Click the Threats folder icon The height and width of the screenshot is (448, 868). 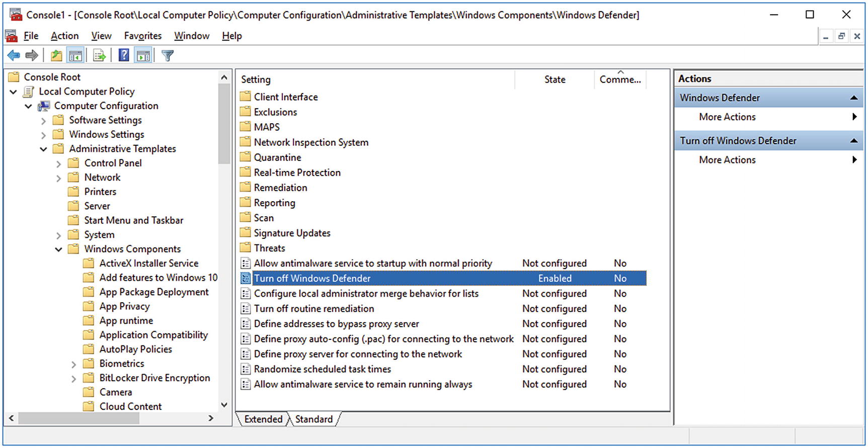pyautogui.click(x=245, y=247)
